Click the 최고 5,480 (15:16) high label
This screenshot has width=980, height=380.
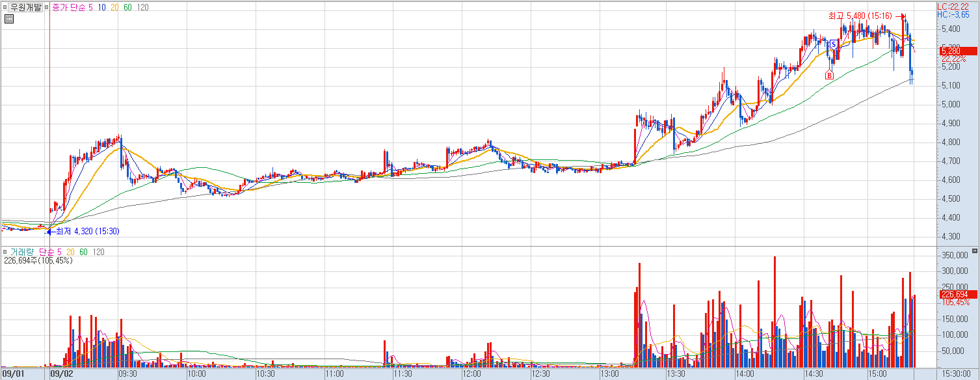[x=859, y=16]
